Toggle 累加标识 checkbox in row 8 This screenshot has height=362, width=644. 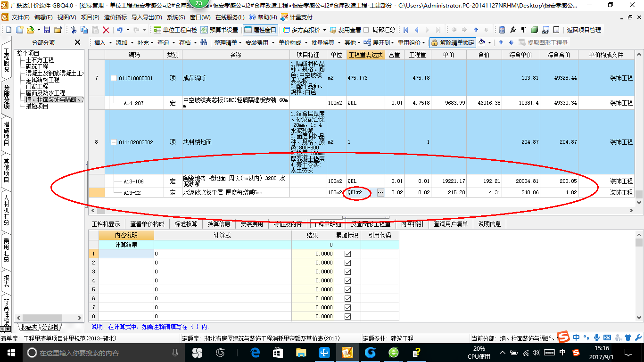pos(348,316)
